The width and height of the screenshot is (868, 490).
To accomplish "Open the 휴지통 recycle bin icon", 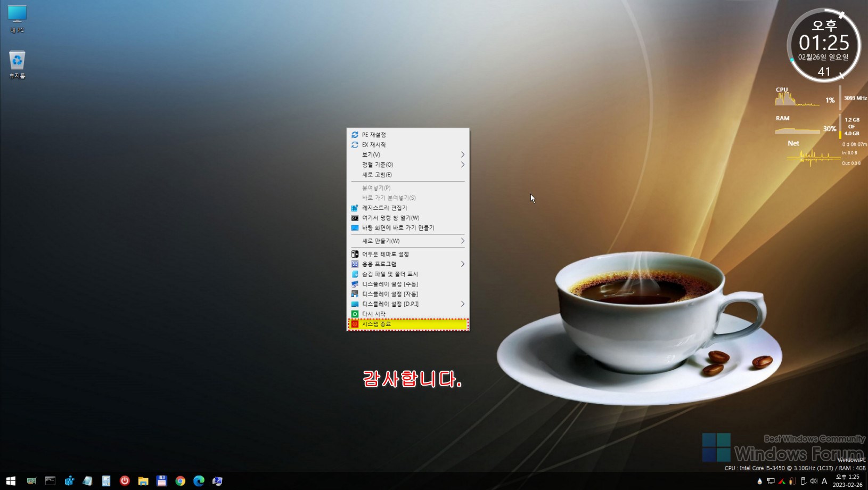I will pyautogui.click(x=17, y=64).
